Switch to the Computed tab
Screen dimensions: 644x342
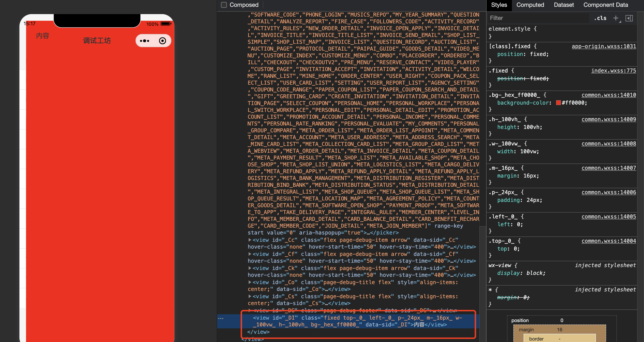(530, 5)
